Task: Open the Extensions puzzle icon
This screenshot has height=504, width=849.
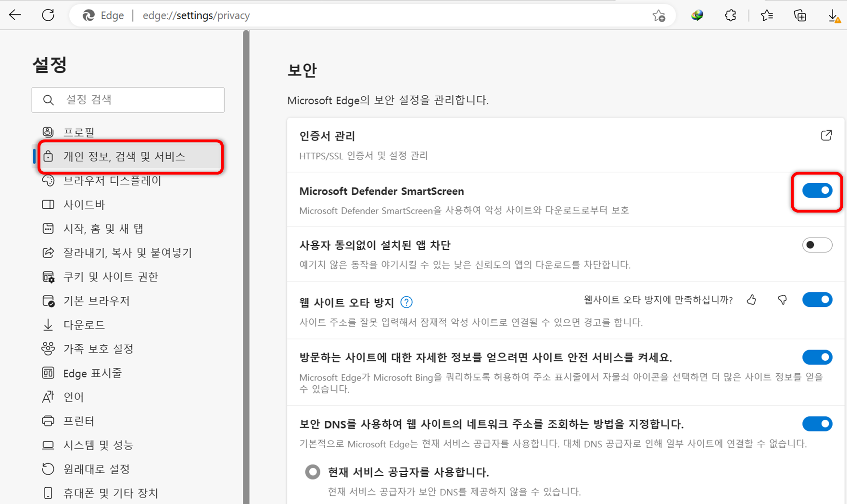Action: (x=730, y=15)
